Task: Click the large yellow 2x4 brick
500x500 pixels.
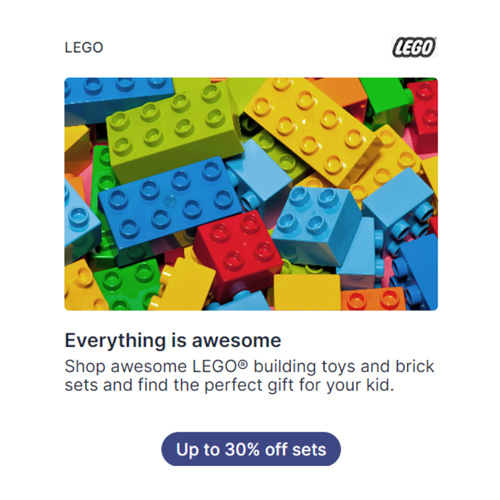Action: 312,128
